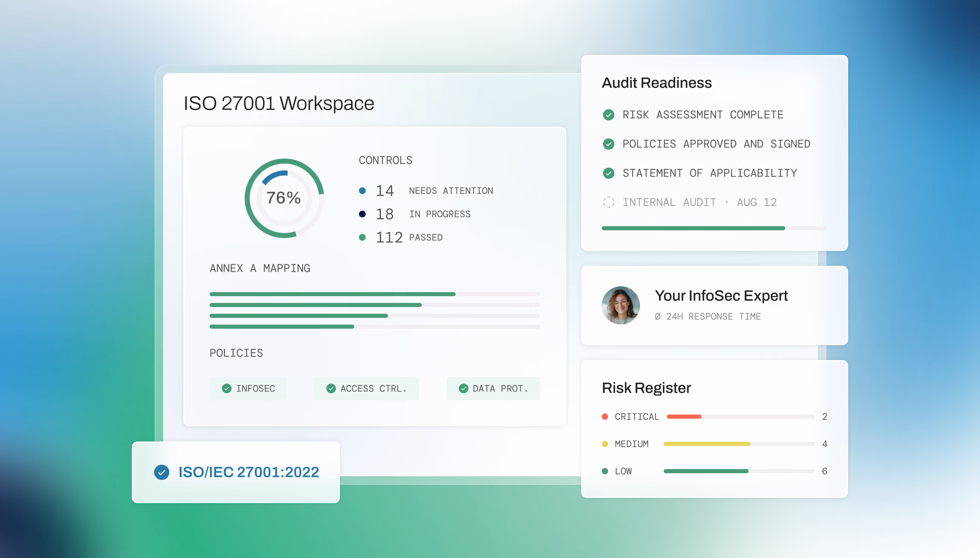Click the 'Audit Readiness' heading

(x=657, y=83)
